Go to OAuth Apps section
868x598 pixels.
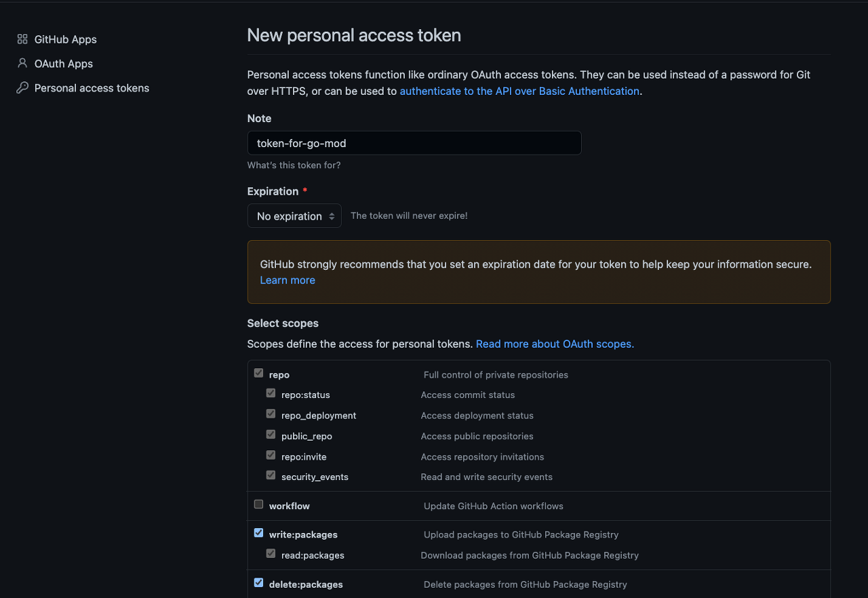point(63,64)
